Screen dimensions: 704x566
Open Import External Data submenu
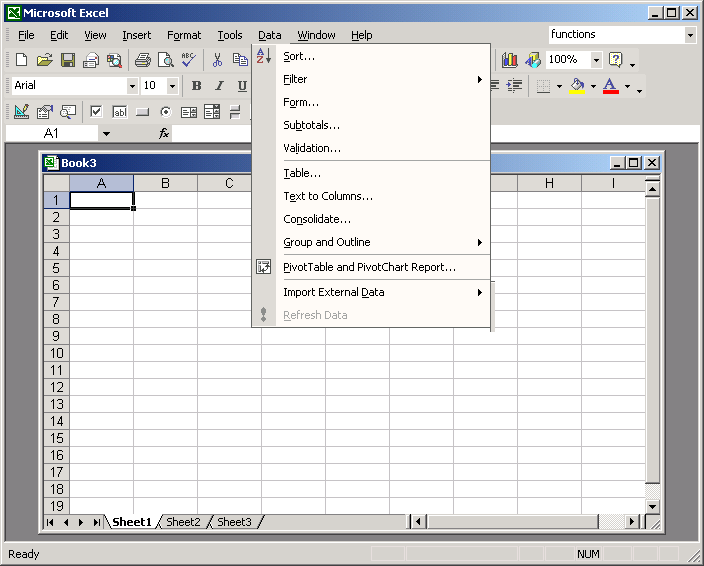pos(370,292)
